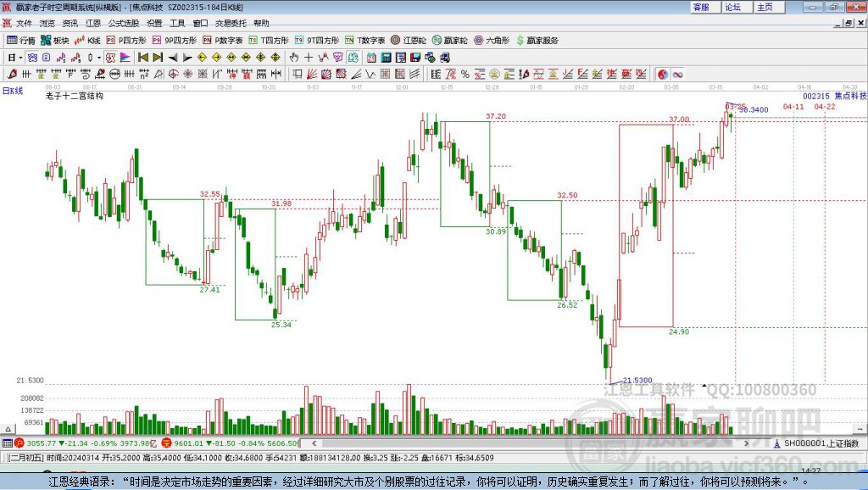Toggle the highlighted chart-link icon after 日
The image size is (868, 490).
click(x=32, y=57)
